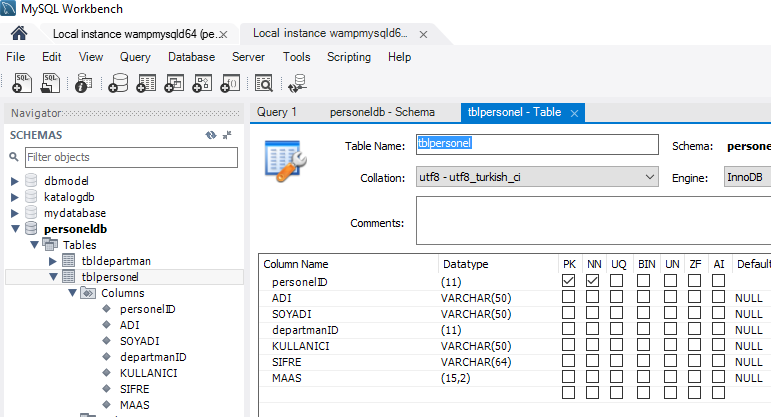Click the Tables folder icon

tap(50, 244)
